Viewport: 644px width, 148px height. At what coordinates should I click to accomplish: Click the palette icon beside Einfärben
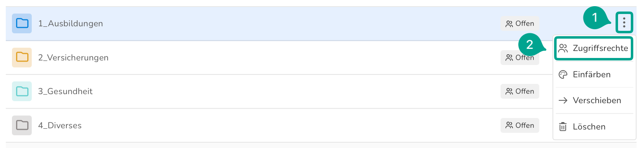click(563, 74)
